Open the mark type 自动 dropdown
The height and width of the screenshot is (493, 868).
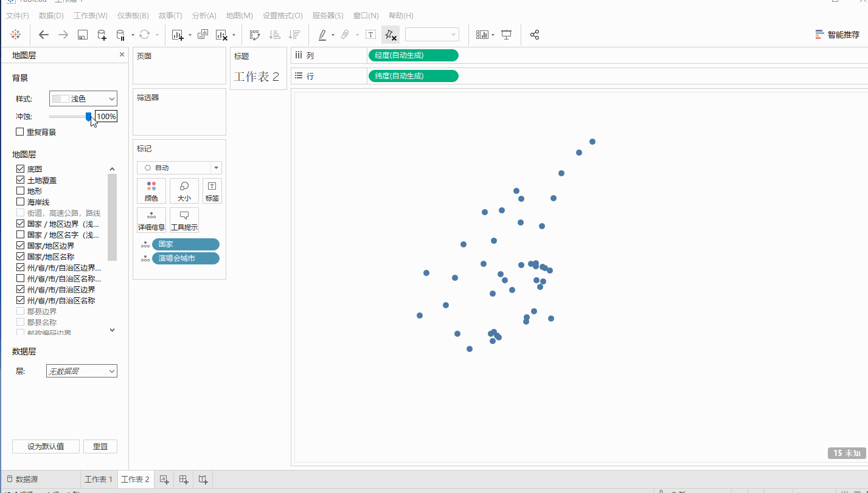[179, 168]
